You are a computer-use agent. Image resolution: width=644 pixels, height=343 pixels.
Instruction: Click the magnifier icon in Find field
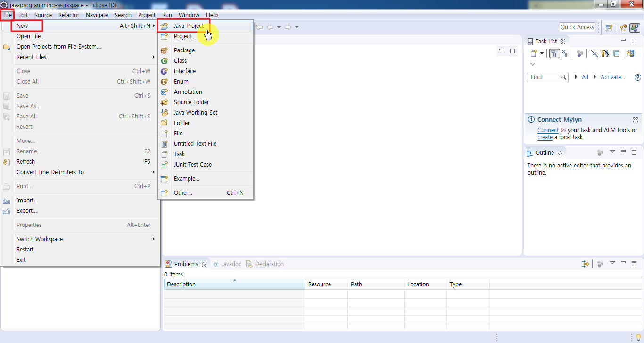pyautogui.click(x=563, y=77)
